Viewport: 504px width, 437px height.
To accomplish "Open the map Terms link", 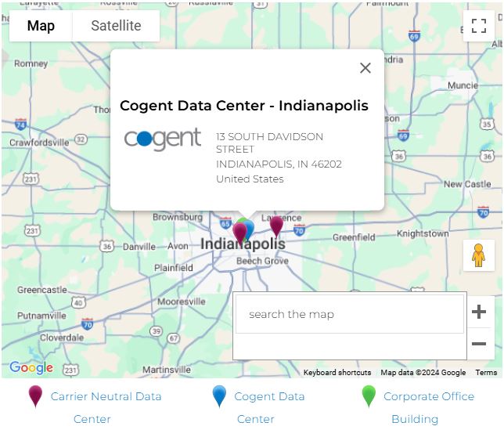I will (486, 373).
